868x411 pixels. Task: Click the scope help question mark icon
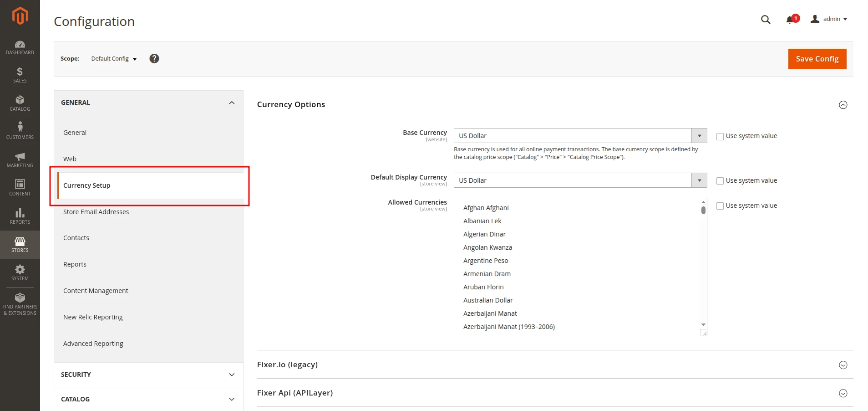[x=154, y=58]
